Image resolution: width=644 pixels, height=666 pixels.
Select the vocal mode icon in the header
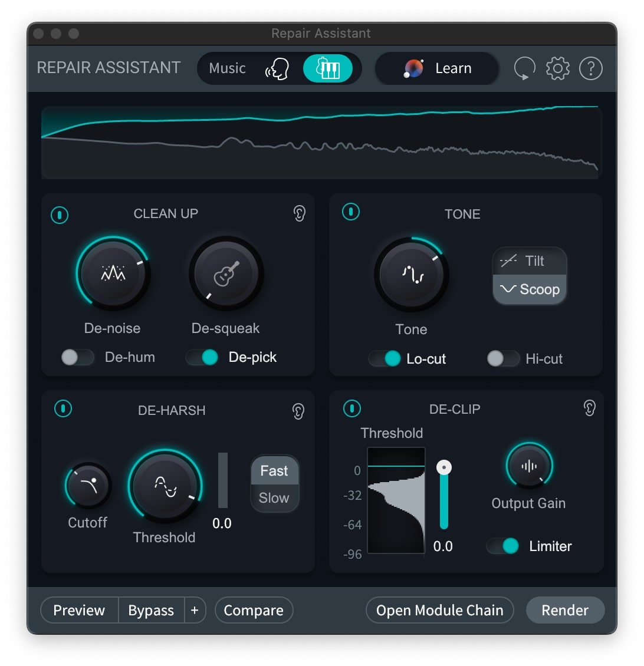tap(277, 68)
